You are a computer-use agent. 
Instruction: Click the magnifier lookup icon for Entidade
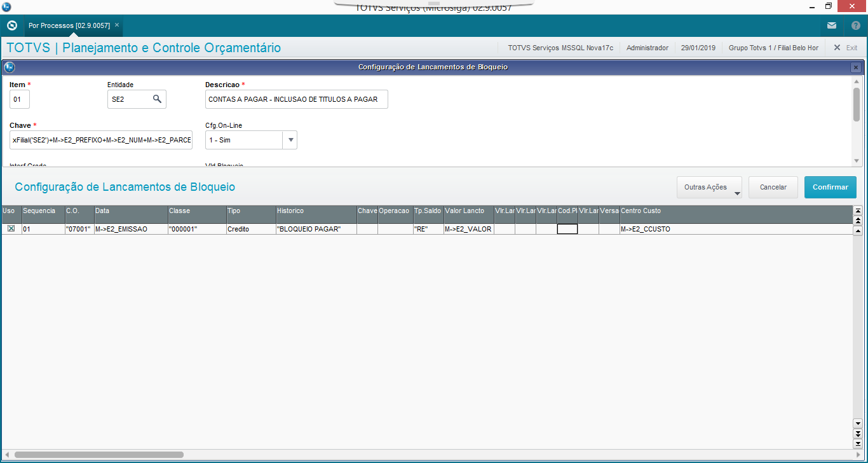pyautogui.click(x=157, y=99)
